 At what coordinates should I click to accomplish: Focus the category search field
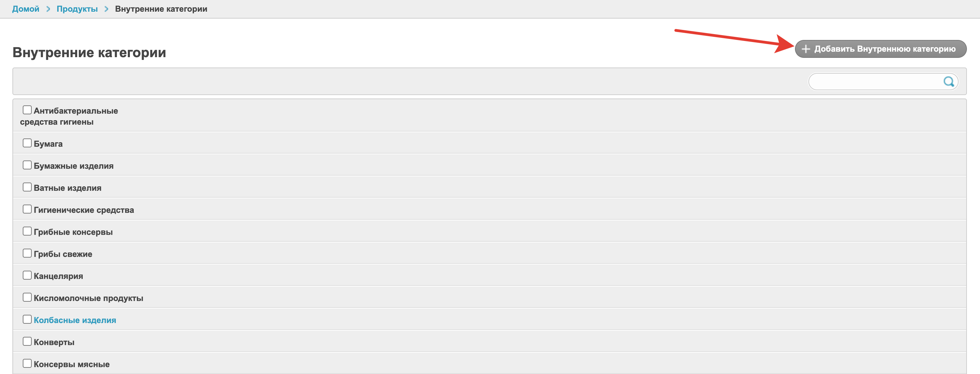(x=875, y=82)
